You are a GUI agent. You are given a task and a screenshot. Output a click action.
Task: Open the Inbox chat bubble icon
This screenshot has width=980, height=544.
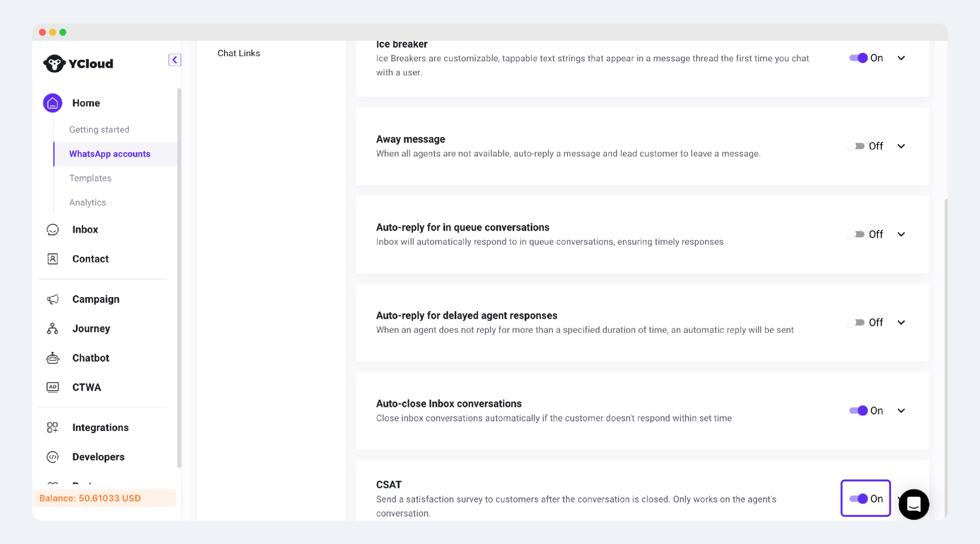pyautogui.click(x=53, y=229)
